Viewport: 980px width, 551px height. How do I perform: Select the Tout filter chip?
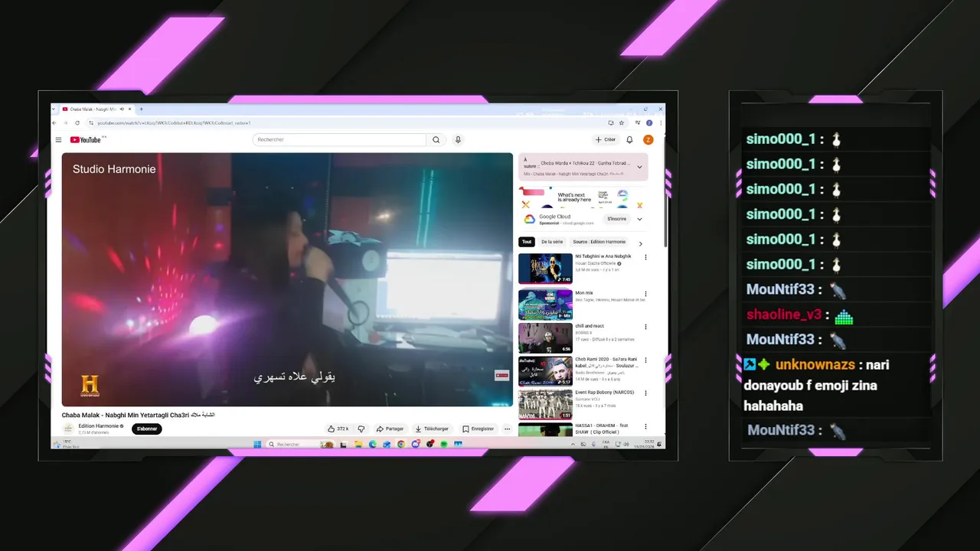coord(527,242)
